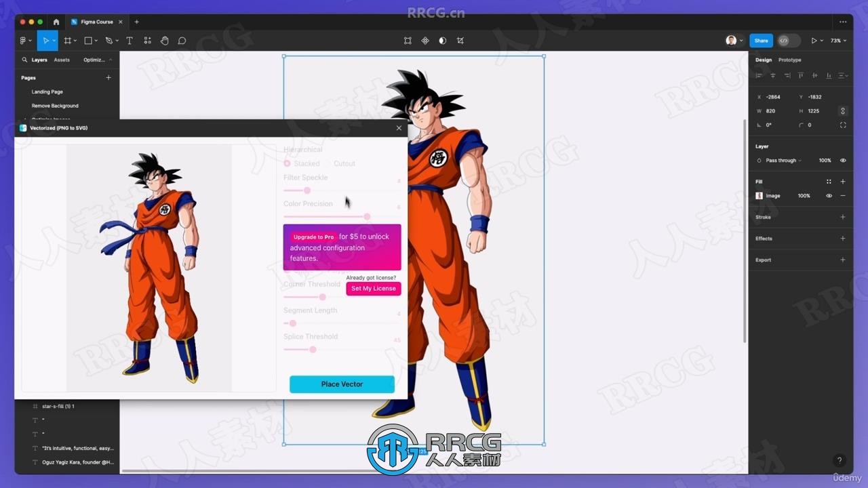Open the Figma main menu icon
The width and height of the screenshot is (868, 488).
[24, 41]
